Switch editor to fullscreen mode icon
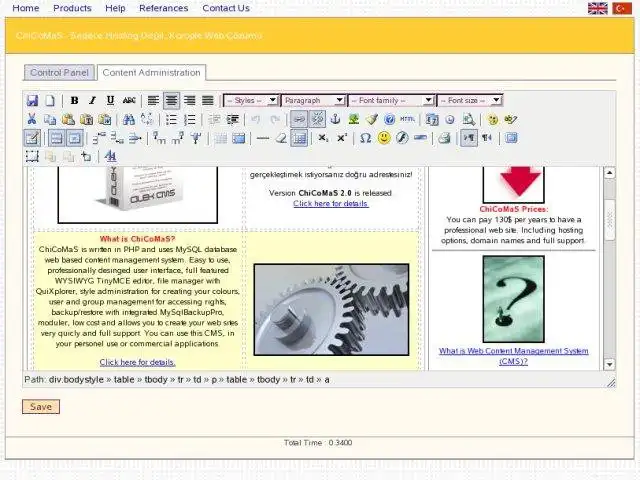Image resolution: width=640 pixels, height=480 pixels. click(x=511, y=138)
